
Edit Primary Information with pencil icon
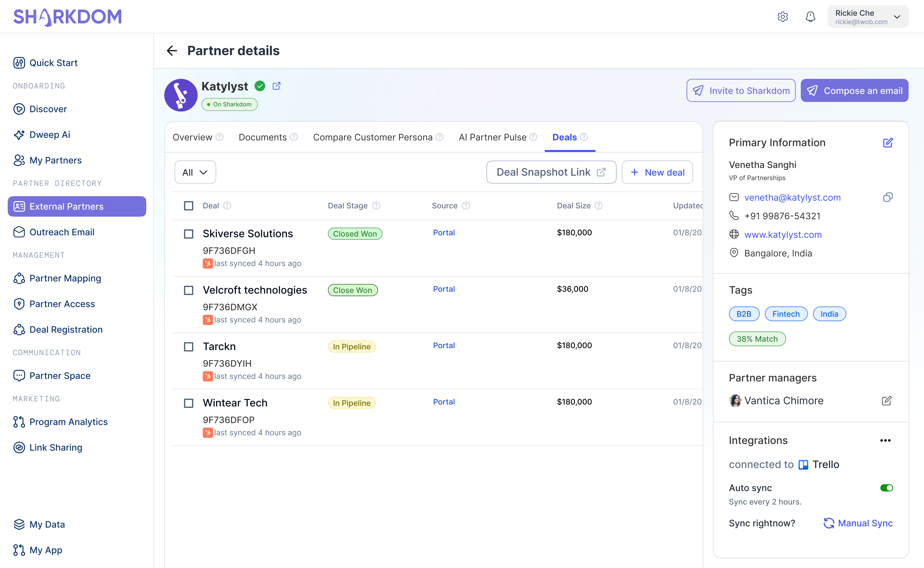[888, 143]
